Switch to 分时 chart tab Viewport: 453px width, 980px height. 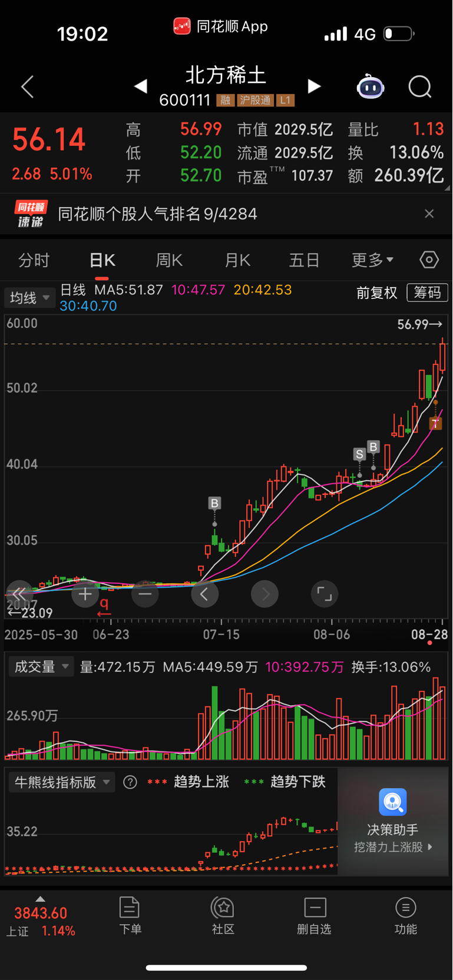click(x=34, y=260)
